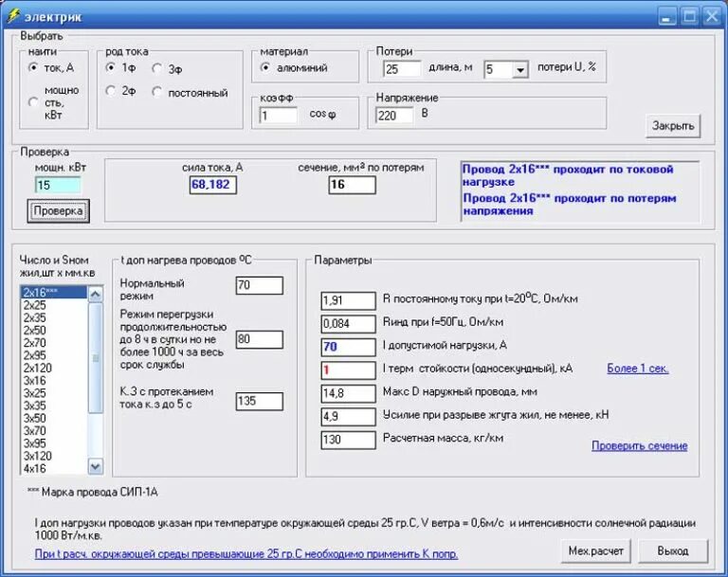Open the 'Проверить сечение' link
This screenshot has height=577, width=728.
pos(639,445)
